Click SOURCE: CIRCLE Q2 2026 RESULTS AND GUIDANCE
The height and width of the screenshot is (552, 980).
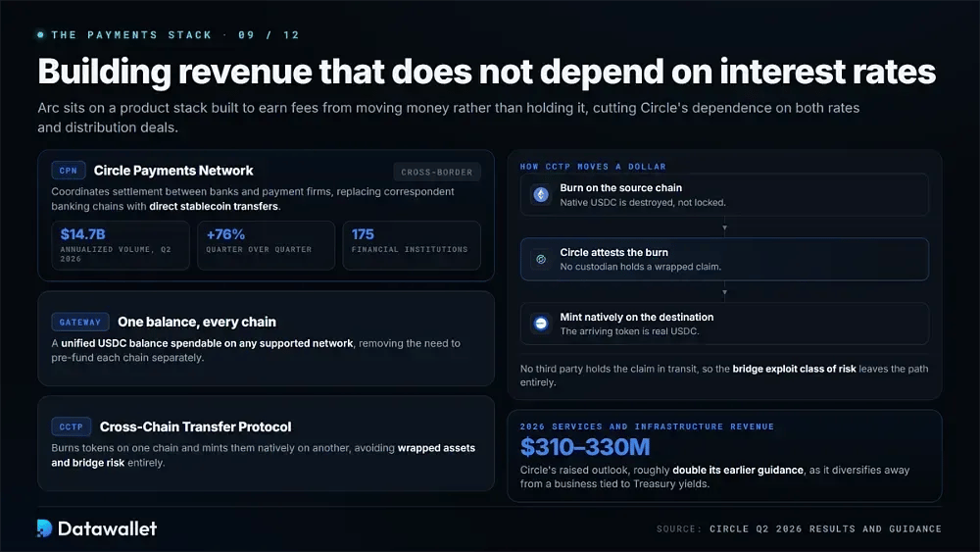[799, 528]
